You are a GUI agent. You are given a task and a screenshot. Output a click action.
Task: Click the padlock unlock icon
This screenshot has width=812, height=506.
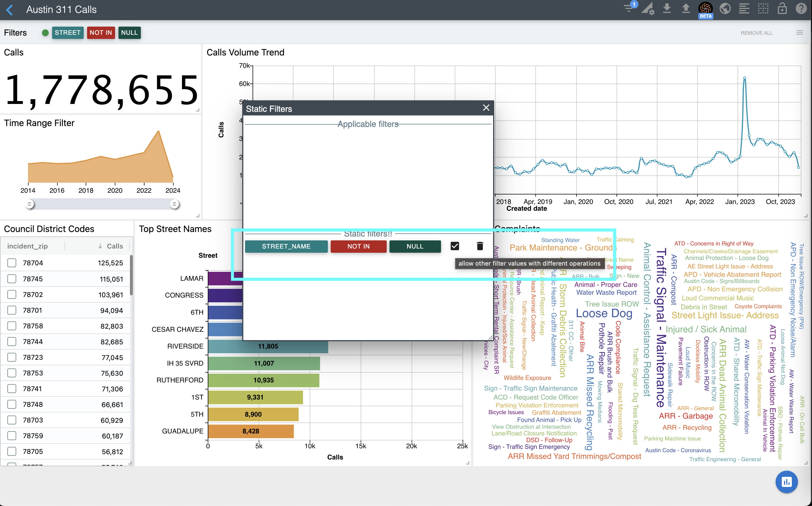782,8
